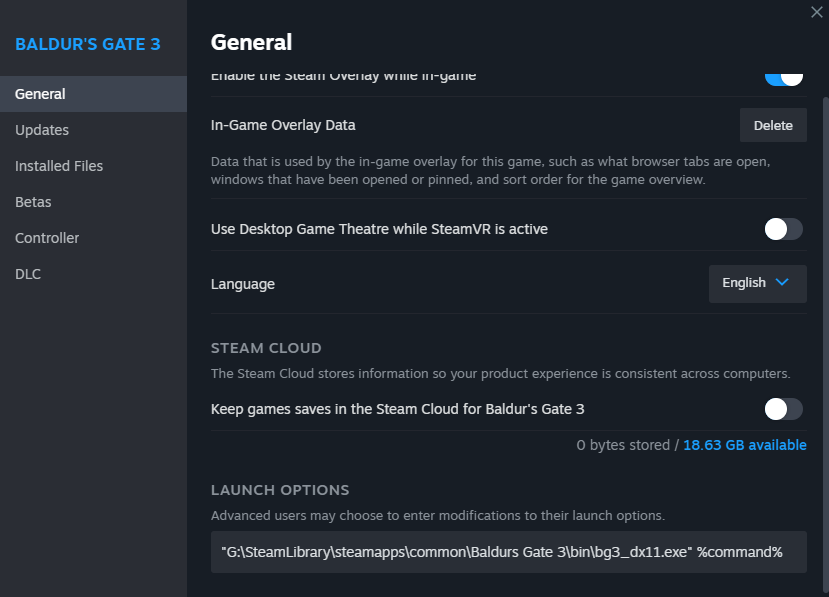Turn on Steam Cloud saves toggle
The height and width of the screenshot is (597, 829).
tap(784, 409)
